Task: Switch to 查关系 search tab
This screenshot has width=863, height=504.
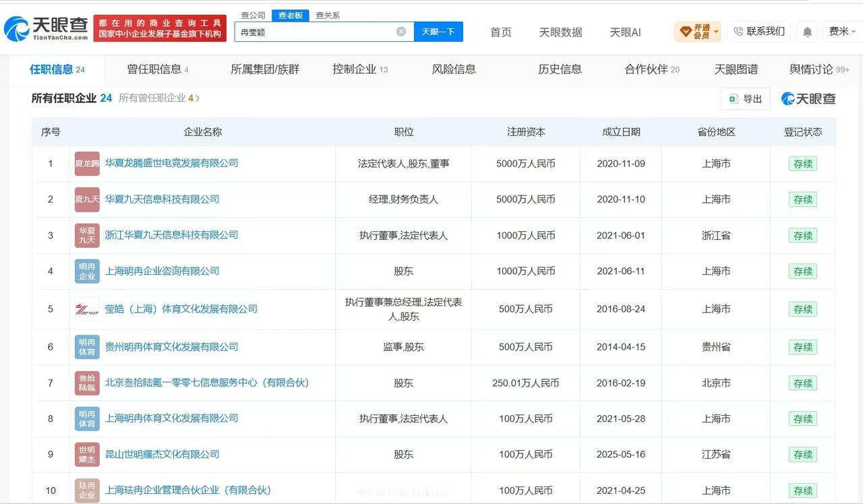Action: [328, 15]
